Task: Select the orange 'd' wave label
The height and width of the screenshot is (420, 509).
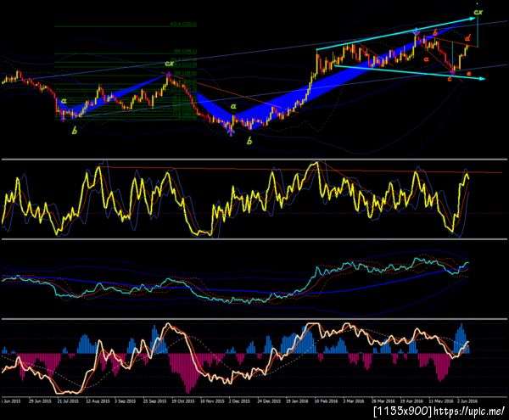Action: point(467,37)
